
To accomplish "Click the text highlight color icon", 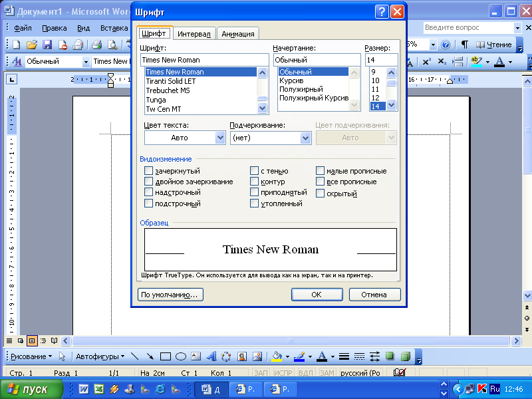I will [x=477, y=61].
